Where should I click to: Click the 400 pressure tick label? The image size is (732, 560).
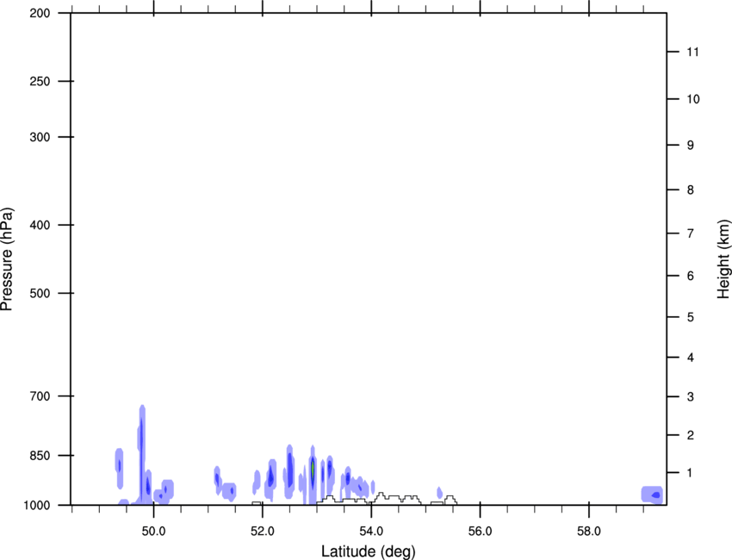pos(40,225)
